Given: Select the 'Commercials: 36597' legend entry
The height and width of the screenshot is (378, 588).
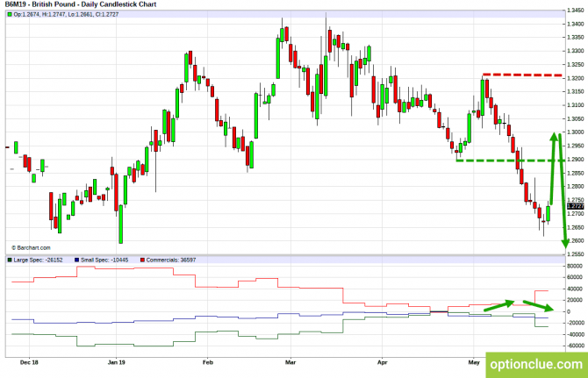Looking at the screenshot, I should 168,260.
